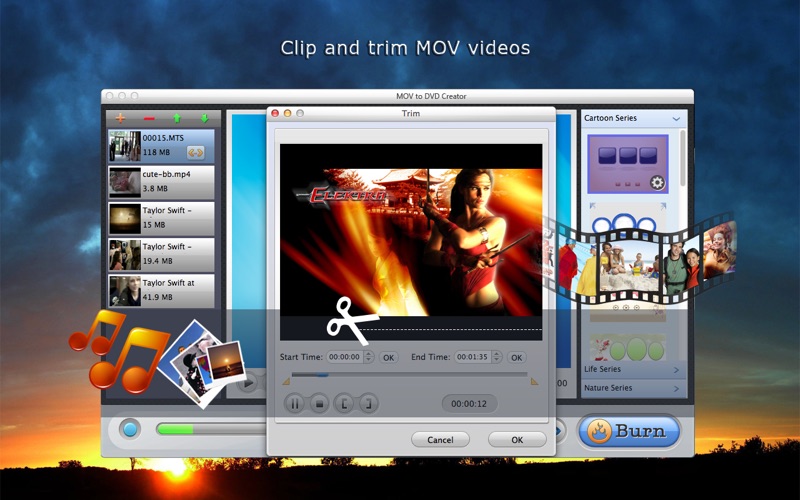The image size is (800, 500).
Task: Click the Trim preview video frame
Action: (411, 242)
